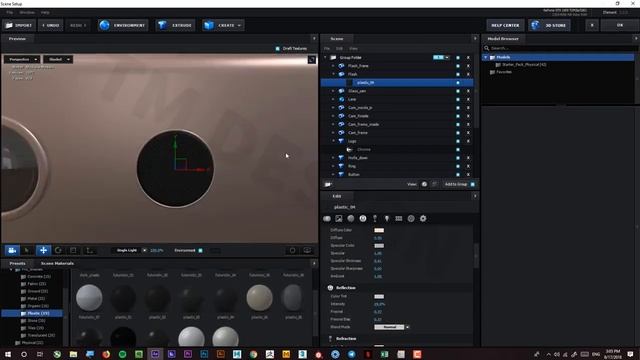The height and width of the screenshot is (360, 640).
Task: Open the Specular Color swatch
Action: 379,246
